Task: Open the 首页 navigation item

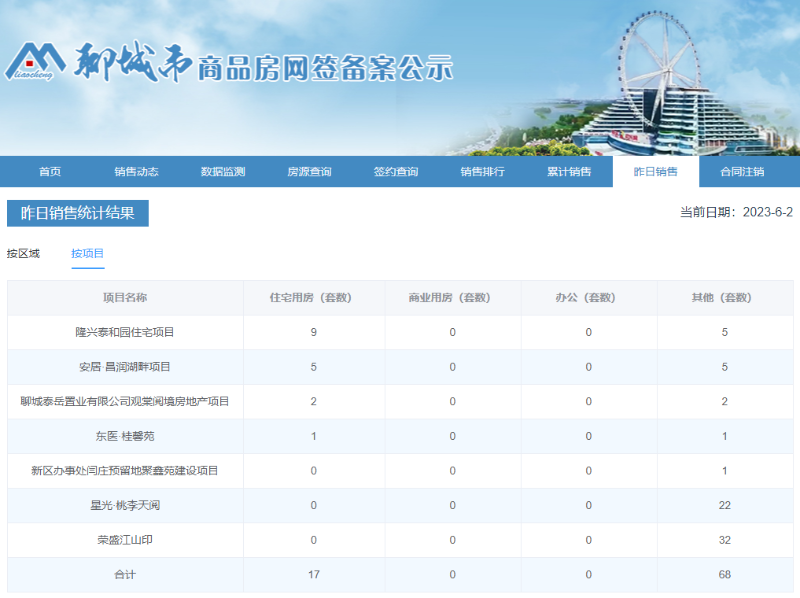Action: click(x=50, y=171)
